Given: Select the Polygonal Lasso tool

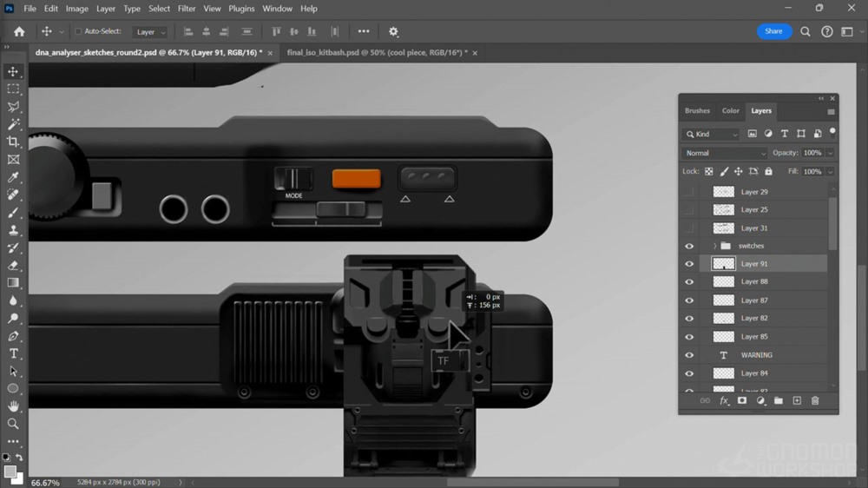Looking at the screenshot, I should [13, 107].
